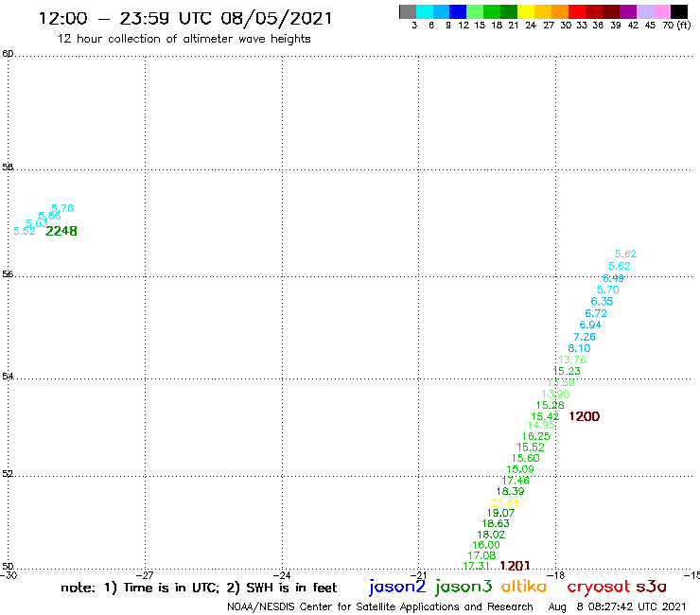Click the 'cryosat' satellite label
The image size is (700, 615).
click(599, 587)
